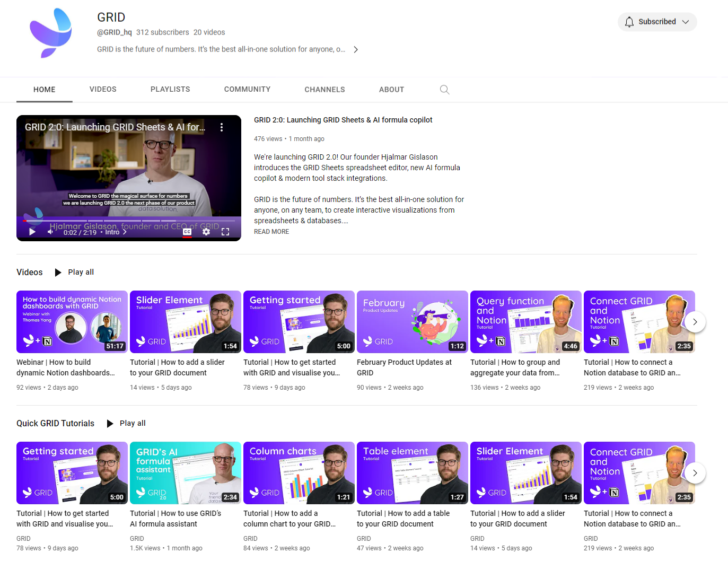Open 'February Product Updates at GRID' title
This screenshot has width=728, height=570.
404,367
